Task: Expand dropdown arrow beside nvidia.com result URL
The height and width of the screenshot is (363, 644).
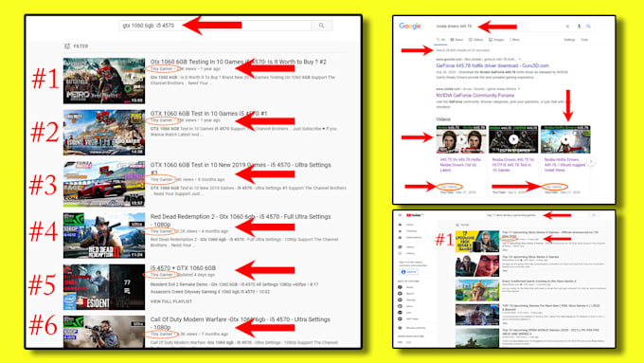Action: [x=519, y=89]
